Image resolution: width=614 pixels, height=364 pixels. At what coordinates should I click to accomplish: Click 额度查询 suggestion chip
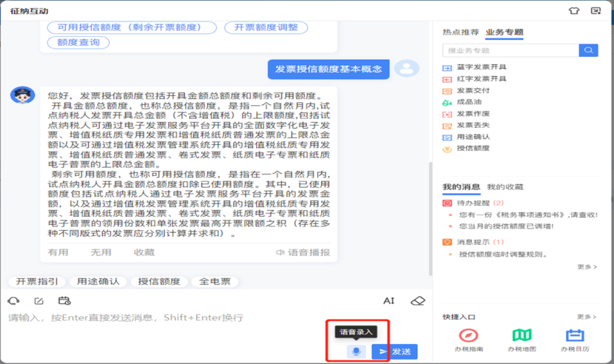(78, 42)
